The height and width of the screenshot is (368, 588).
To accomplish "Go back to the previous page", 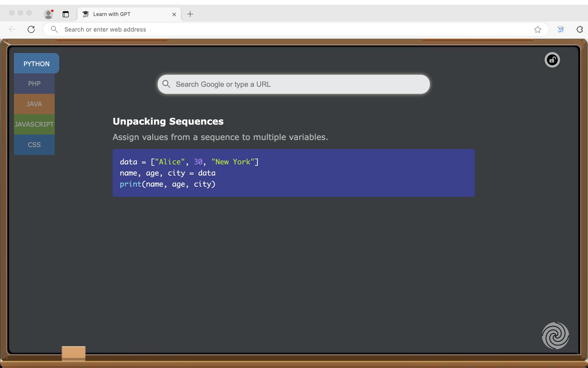I will pyautogui.click(x=12, y=29).
